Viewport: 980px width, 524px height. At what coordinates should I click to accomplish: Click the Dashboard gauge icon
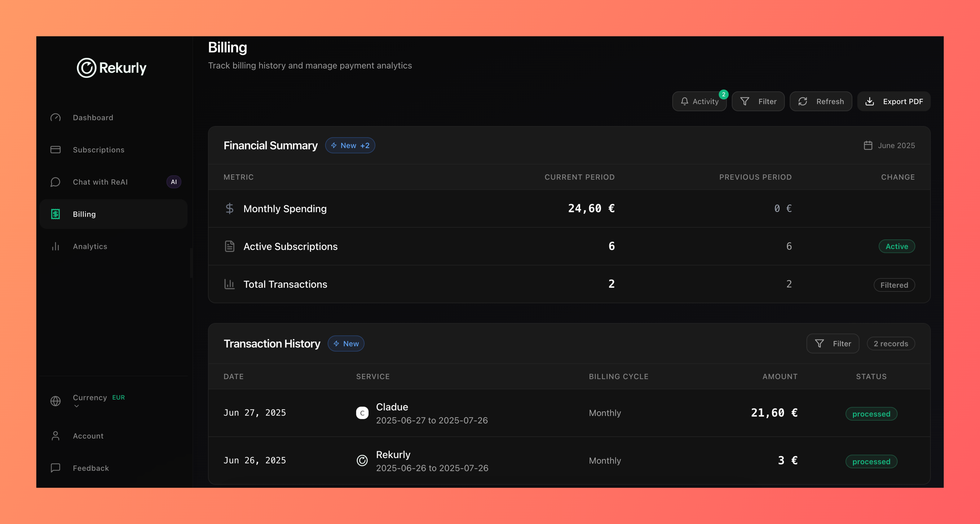point(55,117)
